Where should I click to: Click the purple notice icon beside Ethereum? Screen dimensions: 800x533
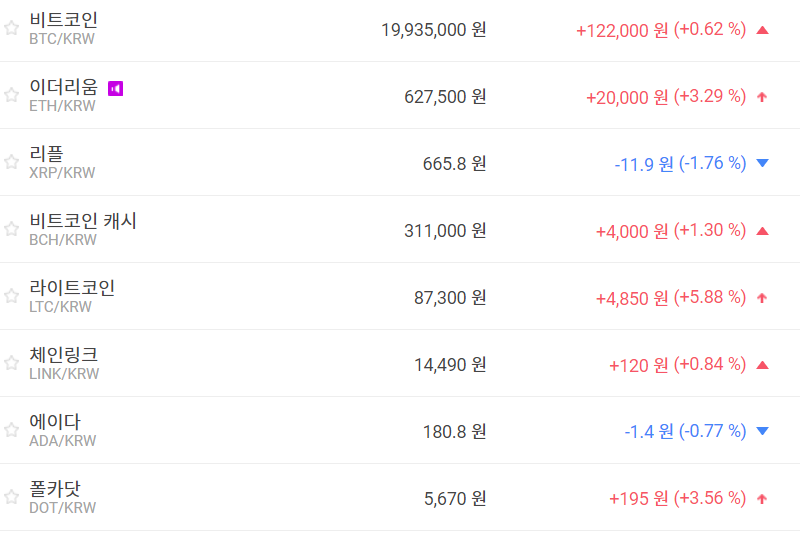(x=115, y=89)
